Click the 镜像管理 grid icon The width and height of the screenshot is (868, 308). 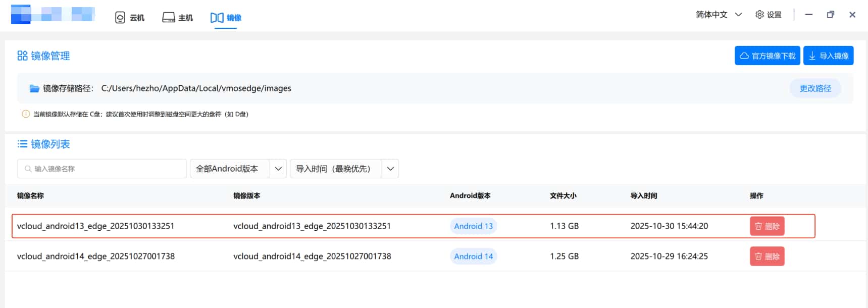22,56
